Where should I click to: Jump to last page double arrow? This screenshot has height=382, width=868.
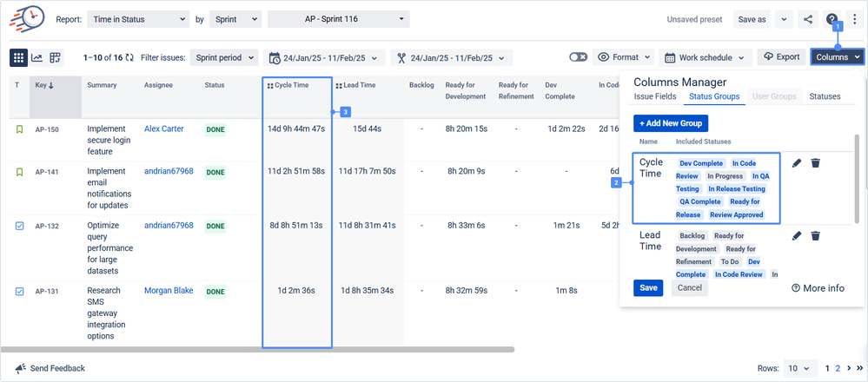860,368
